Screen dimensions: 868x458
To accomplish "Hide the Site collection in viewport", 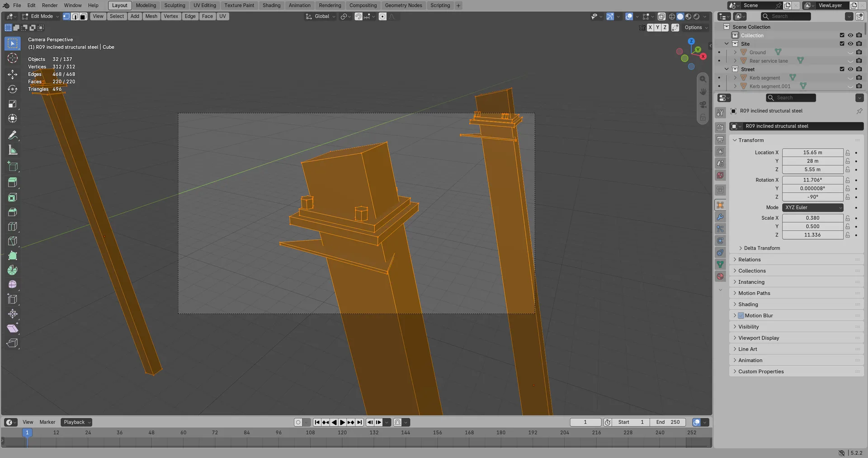I will pyautogui.click(x=850, y=44).
